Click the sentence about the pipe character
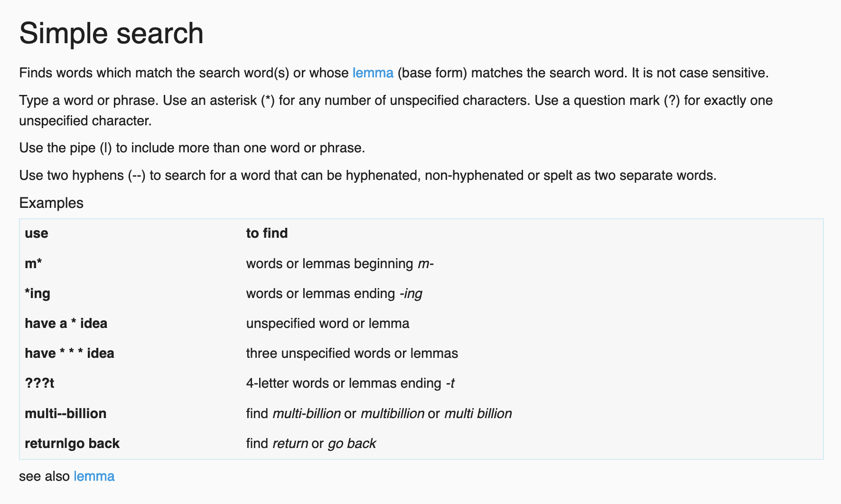This screenshot has width=841, height=504. (x=192, y=148)
